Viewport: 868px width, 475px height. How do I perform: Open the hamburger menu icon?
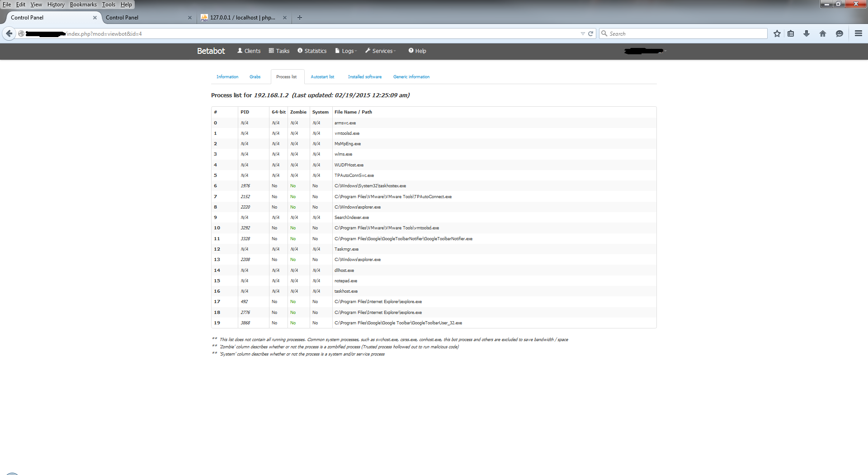coord(858,33)
